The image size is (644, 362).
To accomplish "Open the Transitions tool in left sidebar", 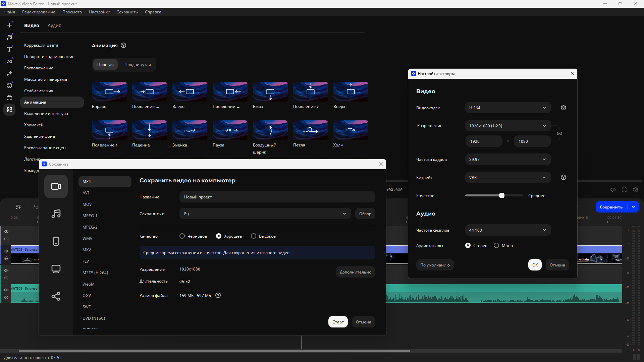I will point(9,61).
